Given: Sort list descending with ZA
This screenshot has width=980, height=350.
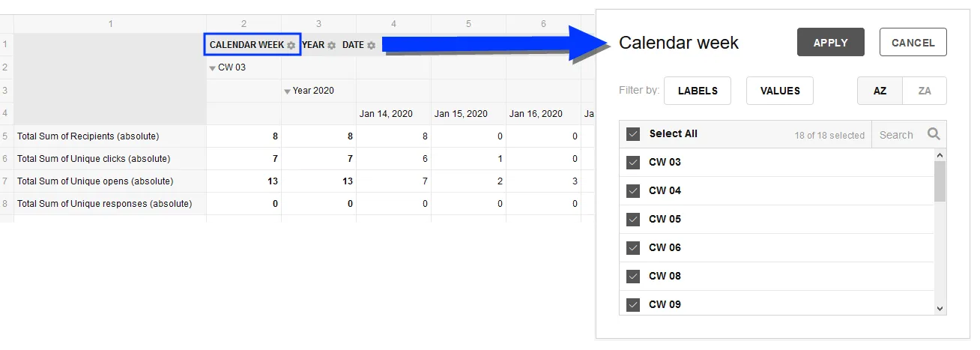Looking at the screenshot, I should point(925,91).
